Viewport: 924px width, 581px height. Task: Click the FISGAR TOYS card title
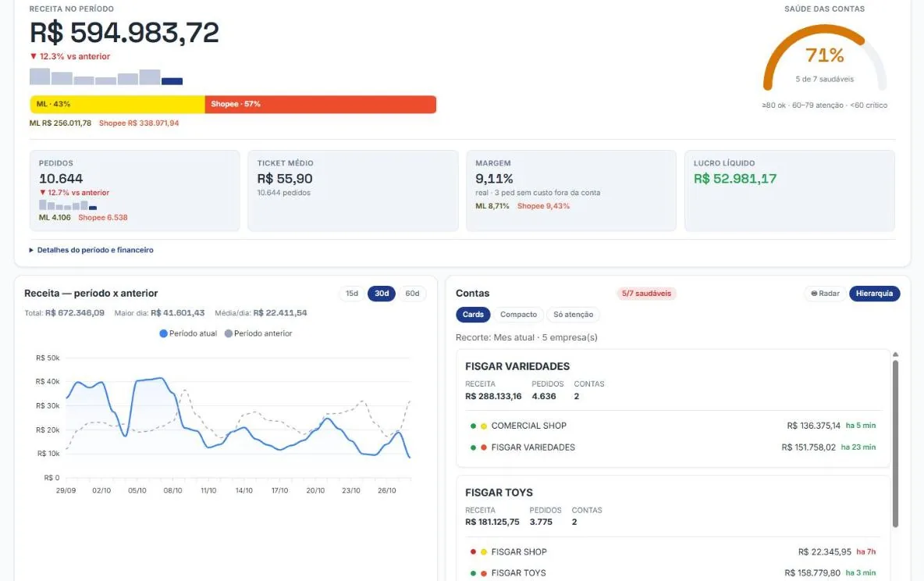499,493
